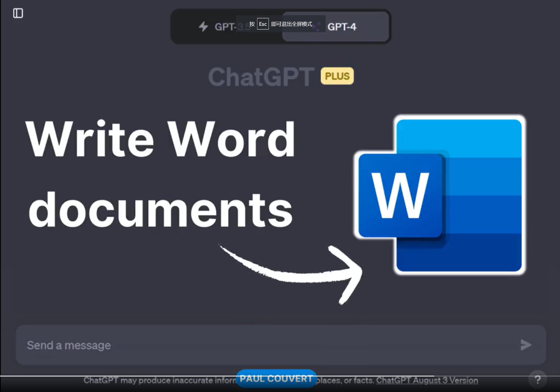Select the GPT-4 model tab
Image resolution: width=560 pixels, height=392 pixels.
pos(336,27)
